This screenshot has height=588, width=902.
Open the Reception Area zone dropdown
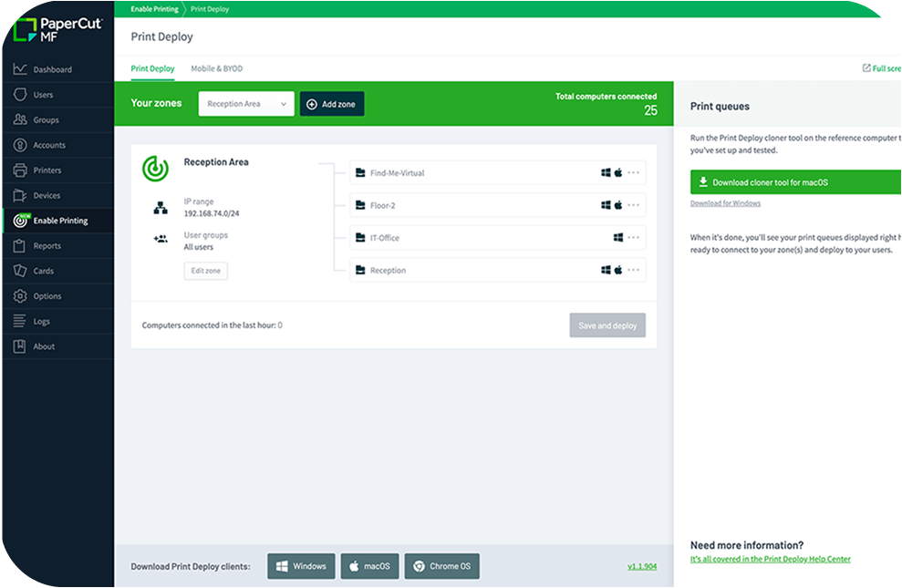(x=246, y=103)
